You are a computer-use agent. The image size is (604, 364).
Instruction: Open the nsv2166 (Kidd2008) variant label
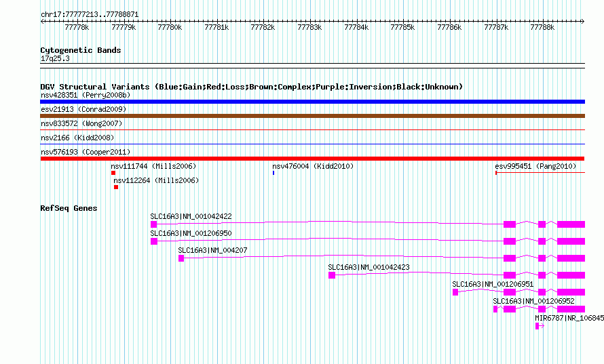point(77,138)
